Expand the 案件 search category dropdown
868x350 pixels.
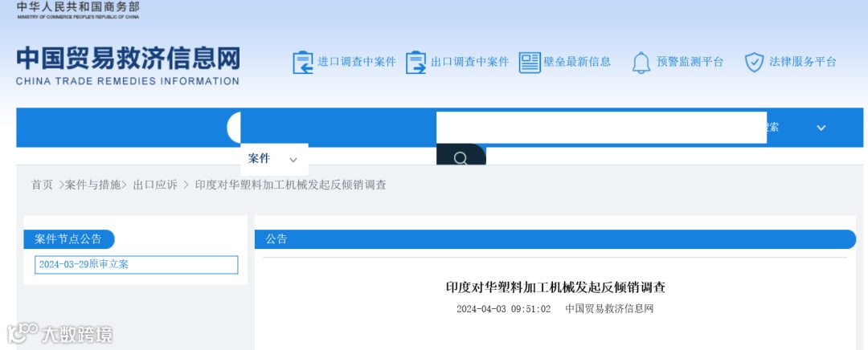[x=274, y=159]
